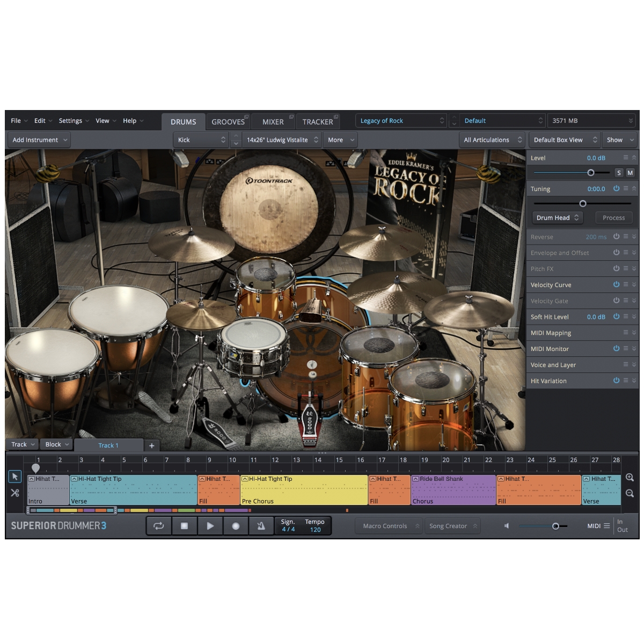Collapse the Level section chevron
Viewport: 644px width, 644px height.
pyautogui.click(x=634, y=158)
